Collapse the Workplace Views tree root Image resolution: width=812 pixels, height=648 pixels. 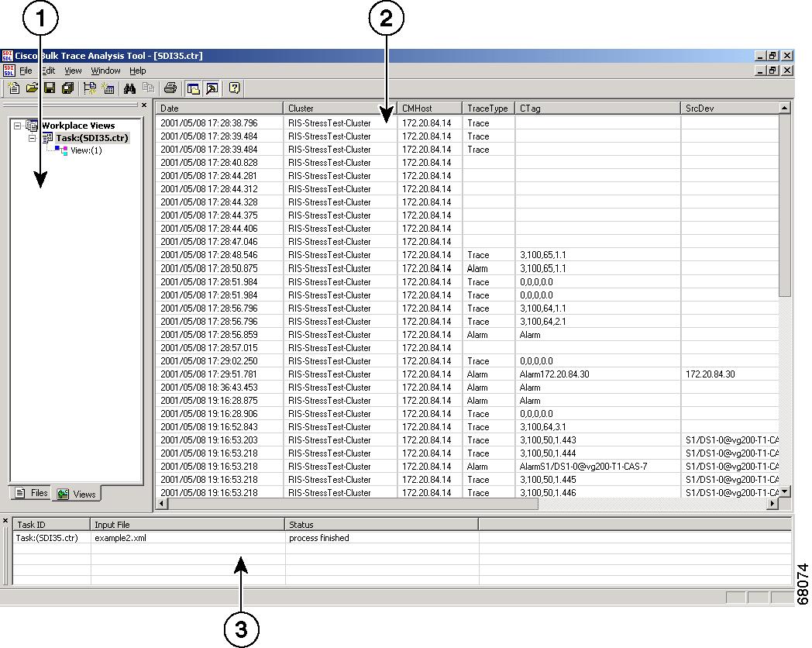click(18, 126)
